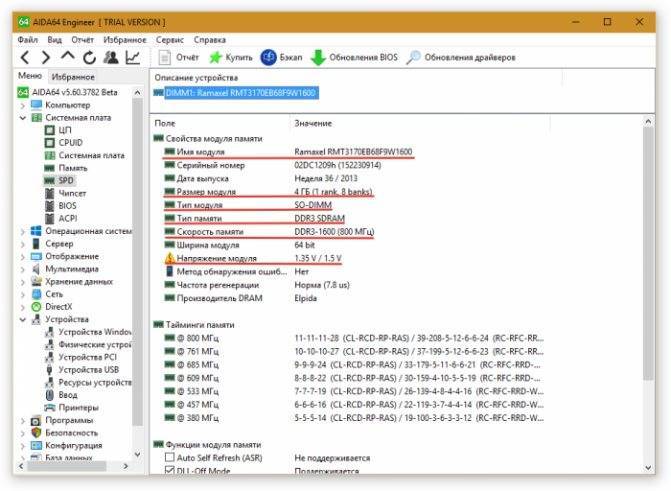Expand the Отображение tree node
671x491 pixels.
23,256
